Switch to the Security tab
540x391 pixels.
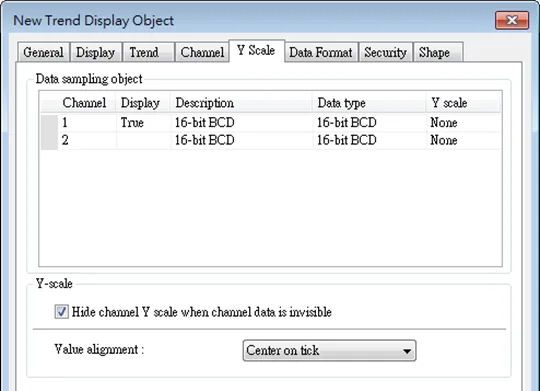385,52
